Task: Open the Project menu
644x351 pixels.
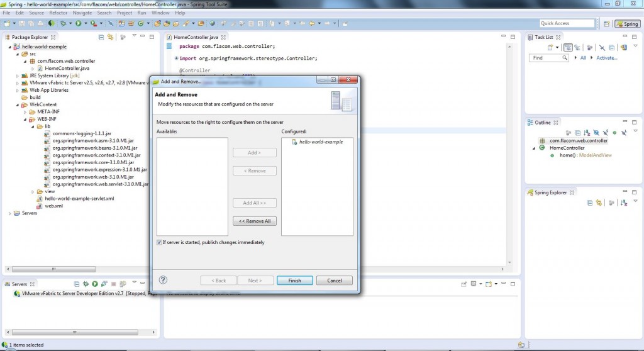Action: coord(125,13)
